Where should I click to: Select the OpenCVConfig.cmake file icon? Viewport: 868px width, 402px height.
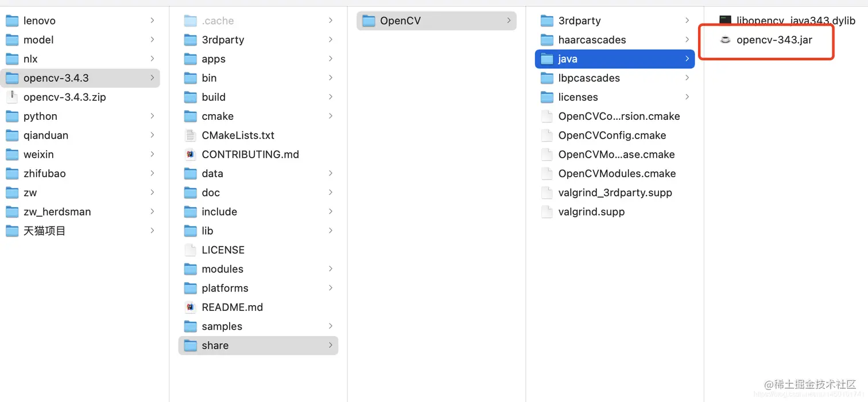(x=547, y=135)
